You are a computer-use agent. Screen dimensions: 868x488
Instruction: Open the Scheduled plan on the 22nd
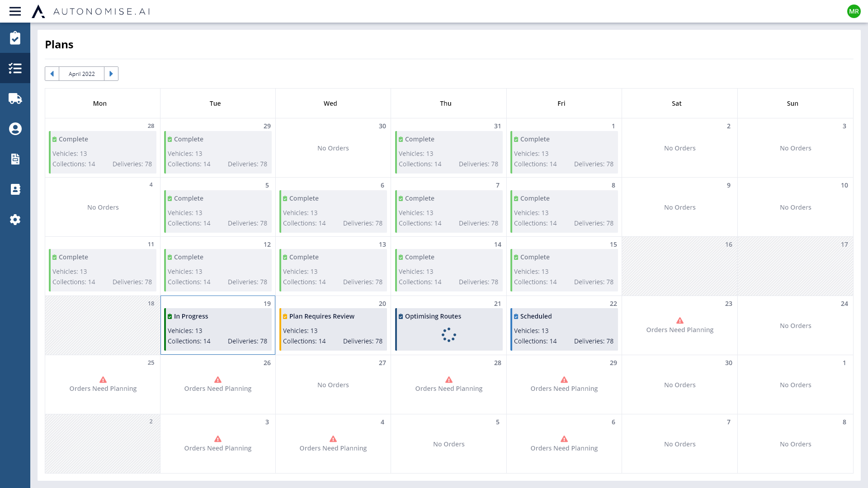click(564, 329)
